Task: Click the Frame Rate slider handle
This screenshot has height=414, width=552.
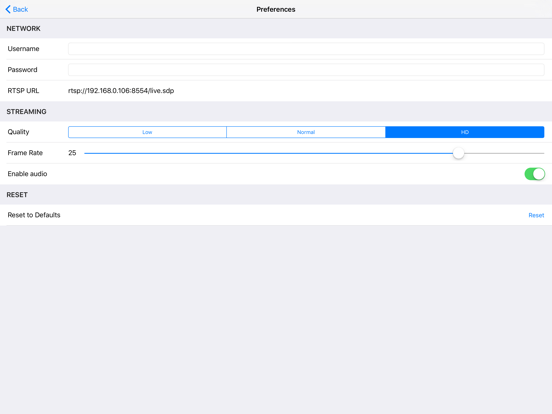Action: 458,153
